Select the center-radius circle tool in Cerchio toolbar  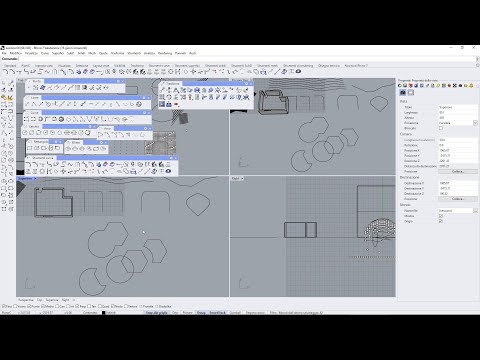click(25, 133)
